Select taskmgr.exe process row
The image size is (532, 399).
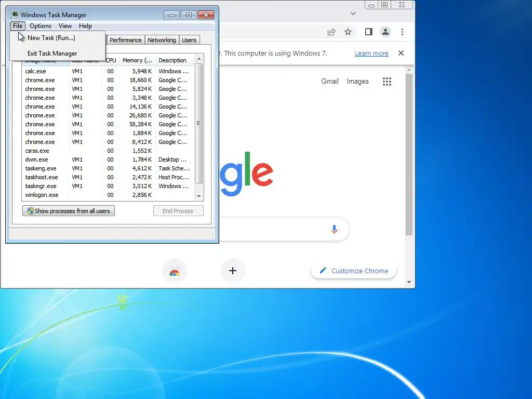pos(109,186)
